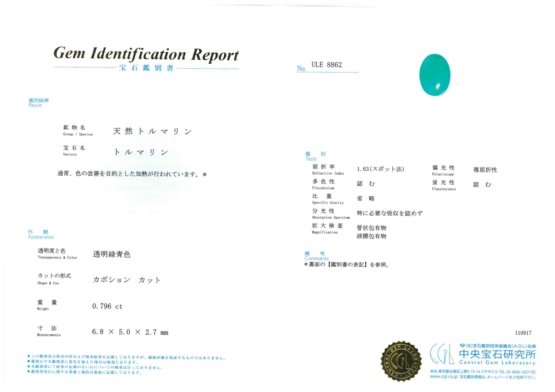The height and width of the screenshot is (392, 555).
Task: Click the date code '110917'
Action: point(523,333)
